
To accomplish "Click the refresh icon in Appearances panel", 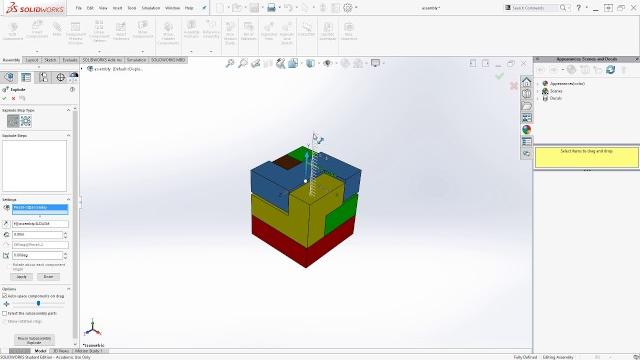I will 610,70.
